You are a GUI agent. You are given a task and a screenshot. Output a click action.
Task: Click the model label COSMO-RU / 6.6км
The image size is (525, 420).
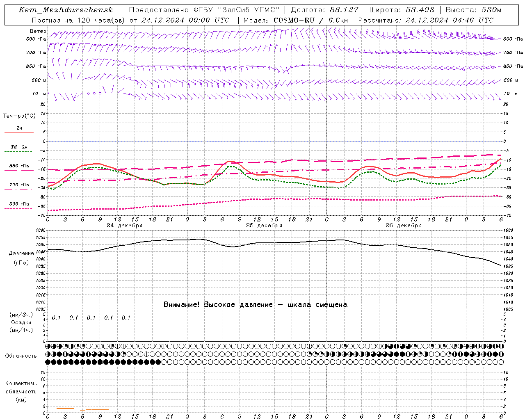[x=310, y=20]
